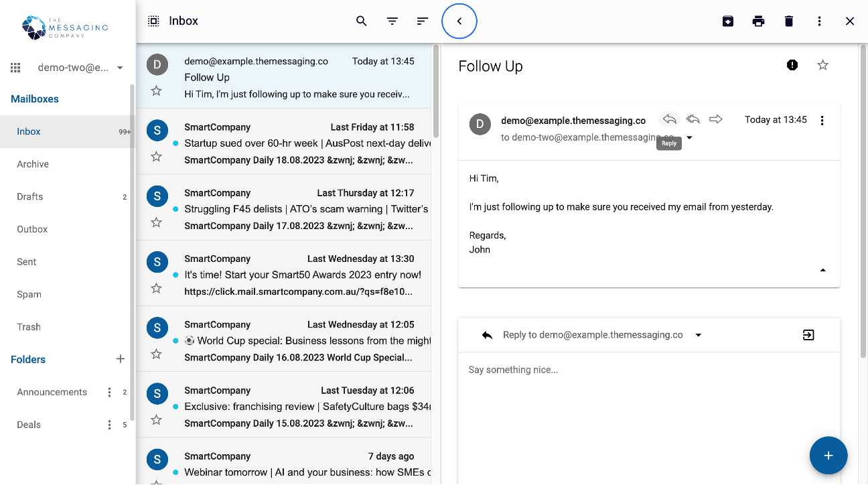Image resolution: width=868 pixels, height=485 pixels.
Task: Open the inbox search
Action: tap(361, 21)
